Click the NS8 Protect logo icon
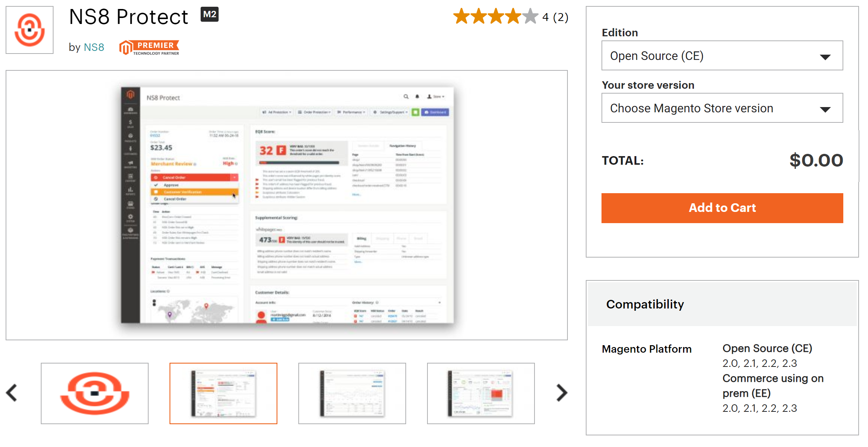The width and height of the screenshot is (868, 447). (30, 30)
